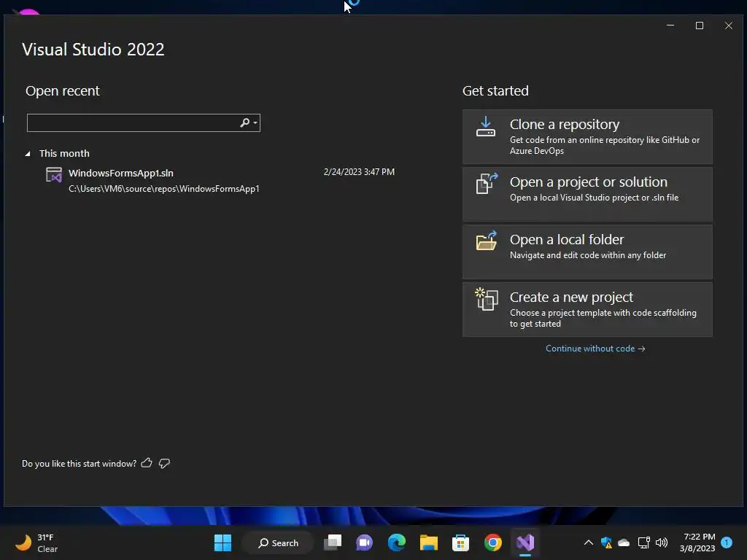Click the Clone a repository download icon
Screen dimensions: 747x560
[485, 127]
